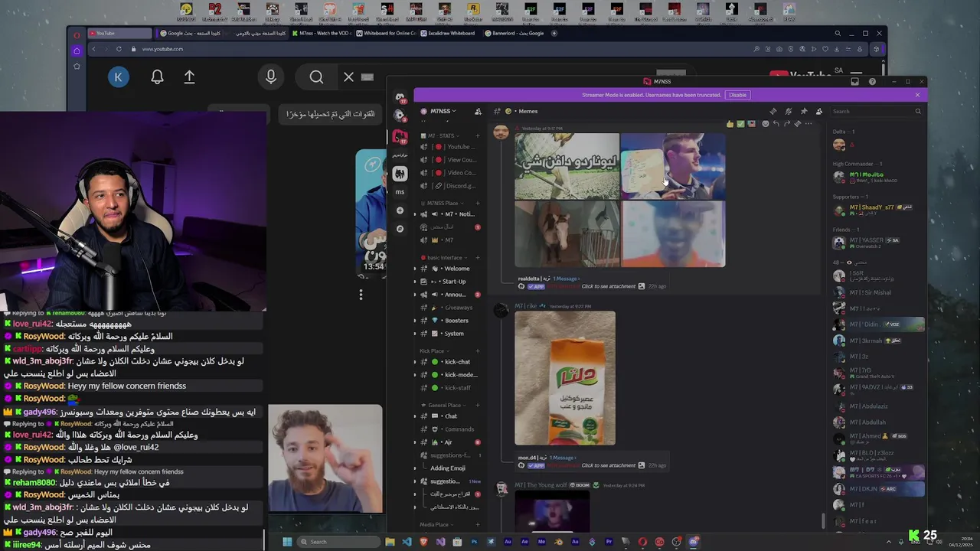Viewport: 980px width, 551px height.
Task: Reload page in the browser toolbar
Action: pos(119,49)
